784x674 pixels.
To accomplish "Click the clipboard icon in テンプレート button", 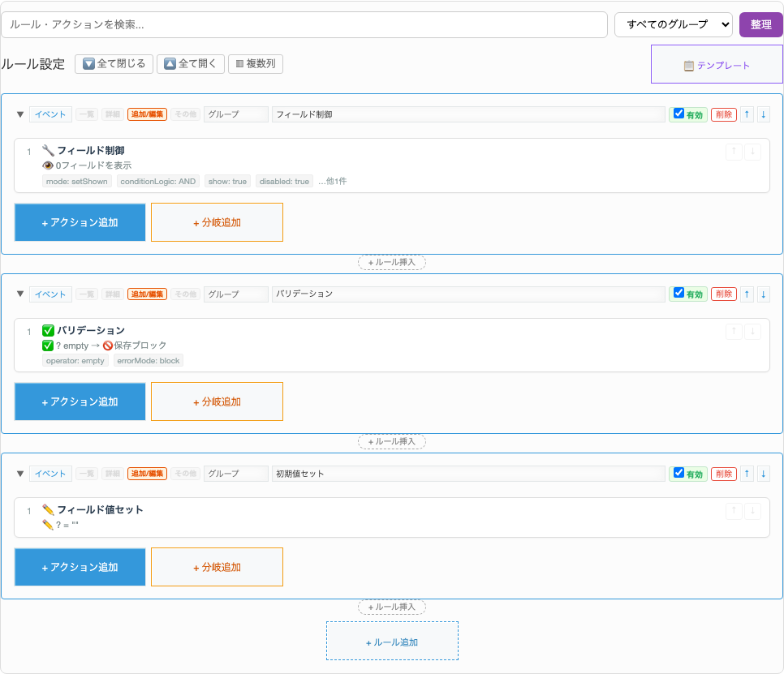I will 689,66.
